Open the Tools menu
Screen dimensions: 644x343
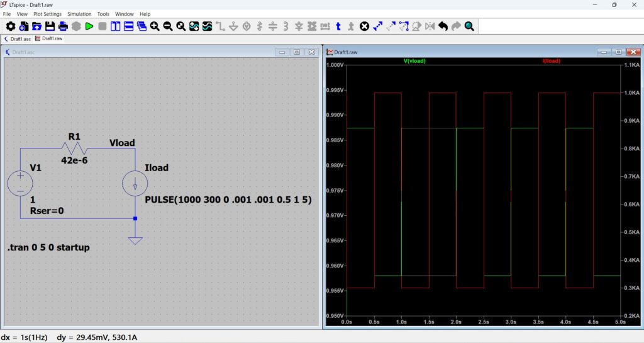point(103,14)
